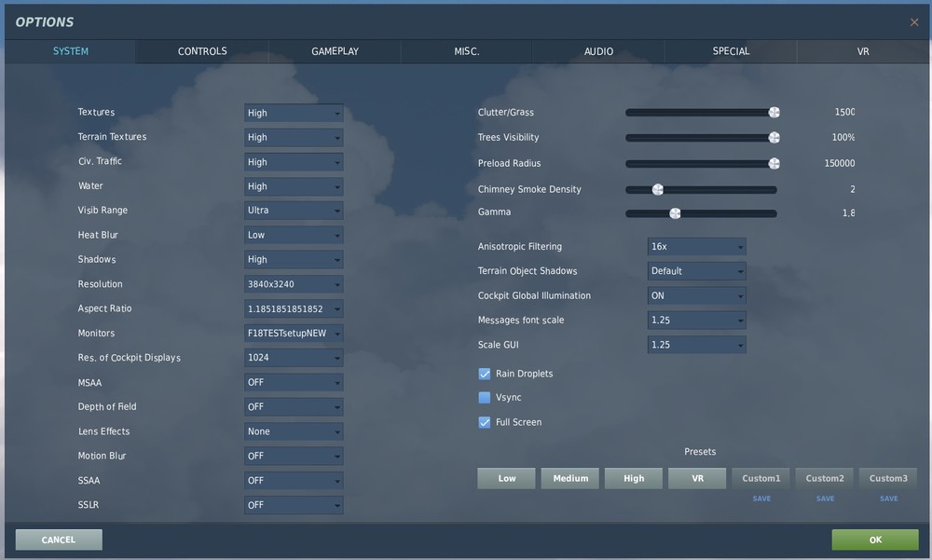Open the Motion Blur dropdown
Image resolution: width=932 pixels, height=560 pixels.
pyautogui.click(x=294, y=456)
